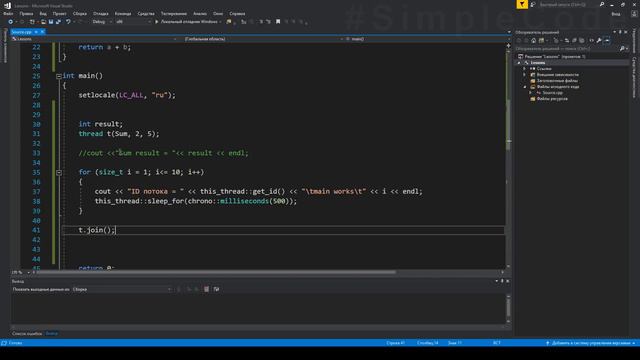
Task: Click the bookmark icon in the toolbar
Action: (278, 22)
